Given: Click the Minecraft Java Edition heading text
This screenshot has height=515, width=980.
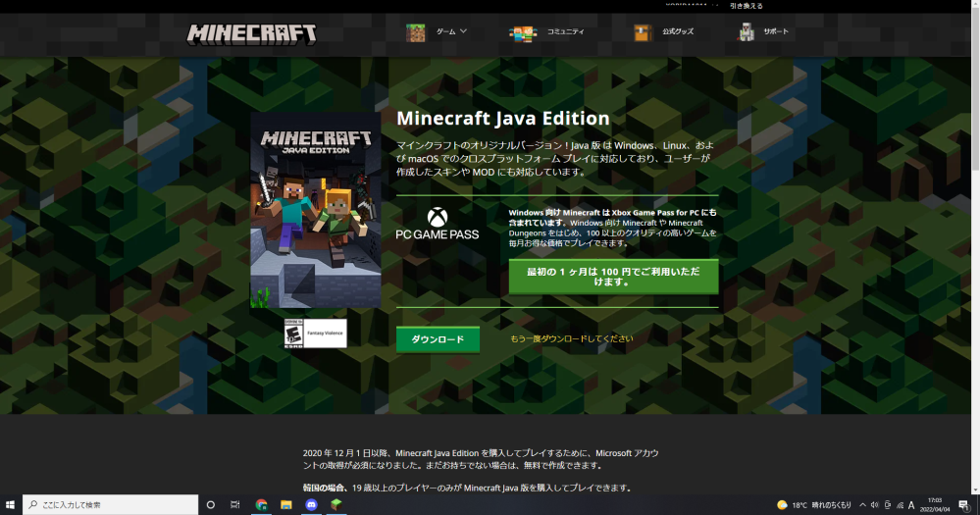Looking at the screenshot, I should tap(502, 118).
